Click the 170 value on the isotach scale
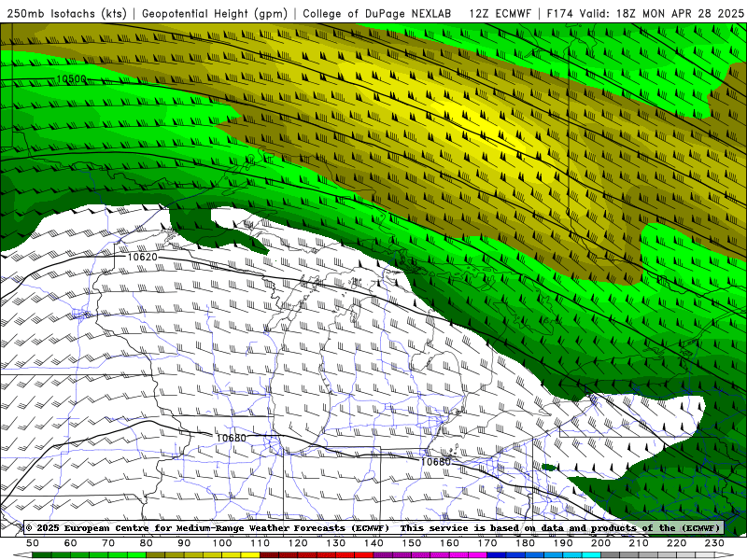The height and width of the screenshot is (560, 747). tap(487, 543)
